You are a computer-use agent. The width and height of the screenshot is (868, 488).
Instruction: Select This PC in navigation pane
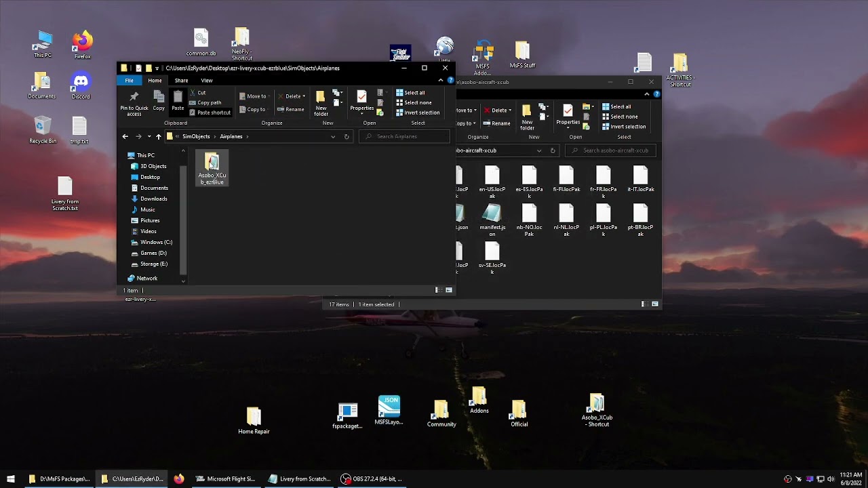pyautogui.click(x=146, y=155)
